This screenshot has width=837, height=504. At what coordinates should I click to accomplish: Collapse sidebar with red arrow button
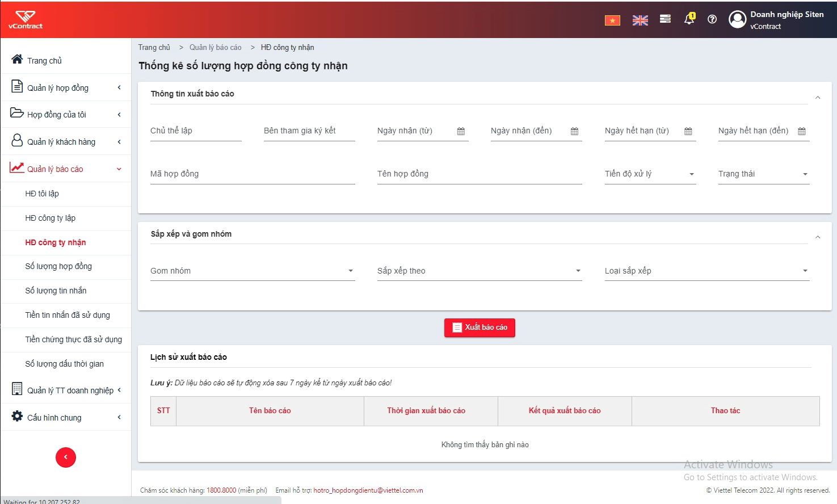pyautogui.click(x=66, y=457)
